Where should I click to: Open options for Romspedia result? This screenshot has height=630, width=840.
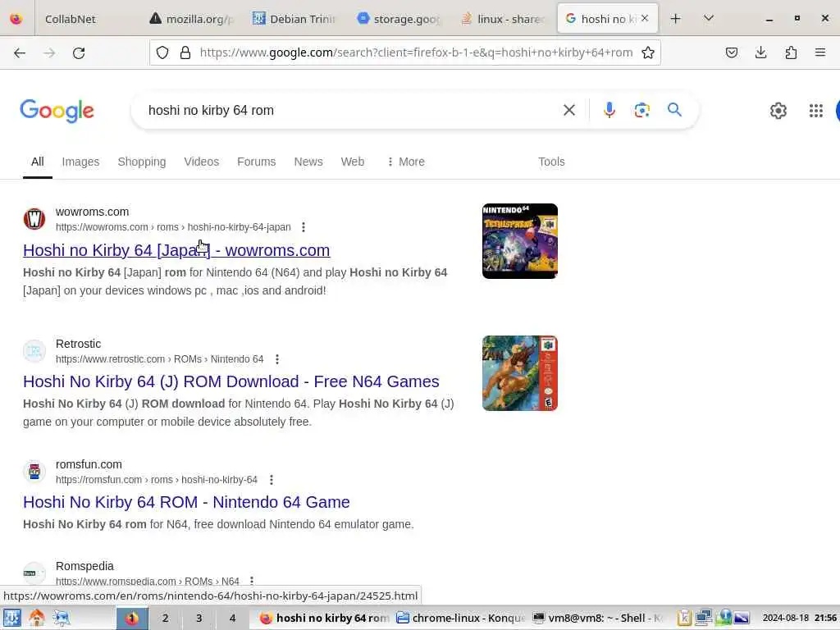click(251, 581)
